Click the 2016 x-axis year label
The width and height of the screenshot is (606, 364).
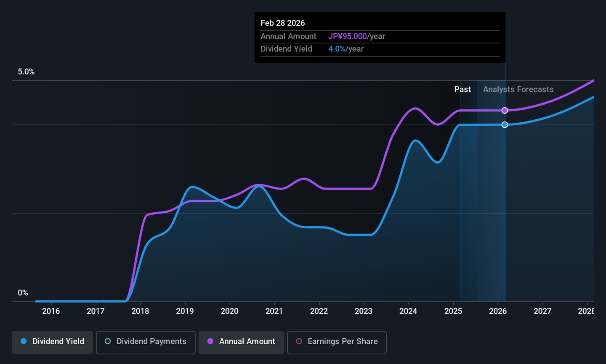click(x=51, y=311)
